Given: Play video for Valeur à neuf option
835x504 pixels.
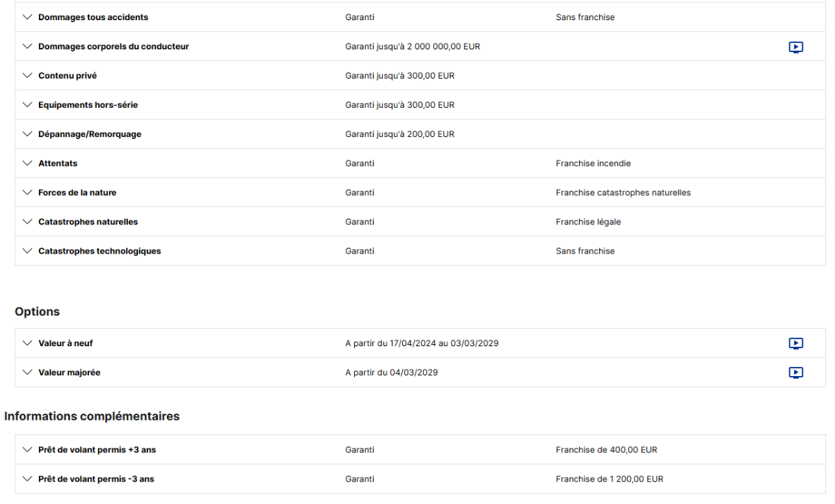Looking at the screenshot, I should tap(796, 343).
